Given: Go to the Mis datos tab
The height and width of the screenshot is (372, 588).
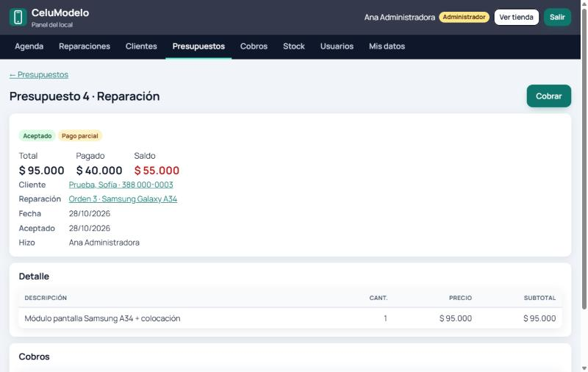Looking at the screenshot, I should tap(387, 46).
